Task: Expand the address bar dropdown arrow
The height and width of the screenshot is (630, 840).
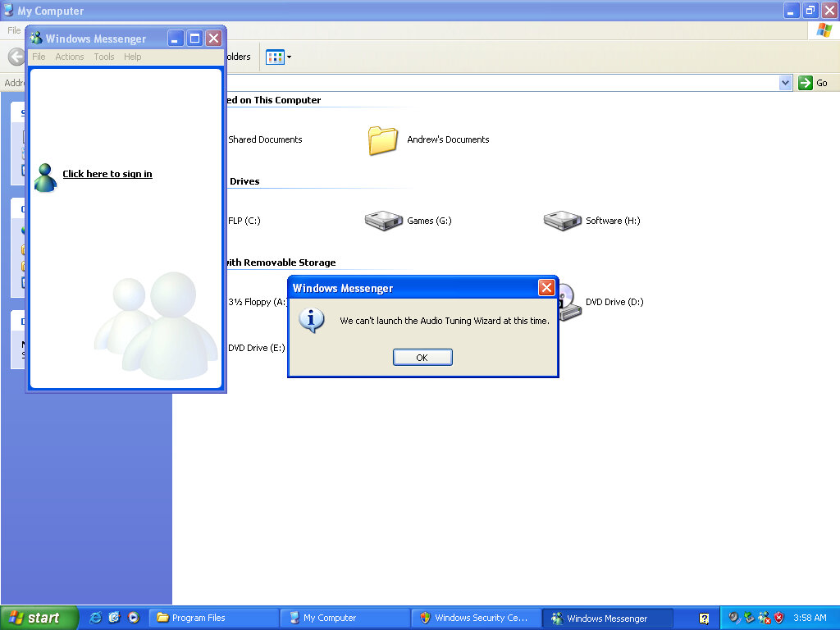Action: pos(785,83)
